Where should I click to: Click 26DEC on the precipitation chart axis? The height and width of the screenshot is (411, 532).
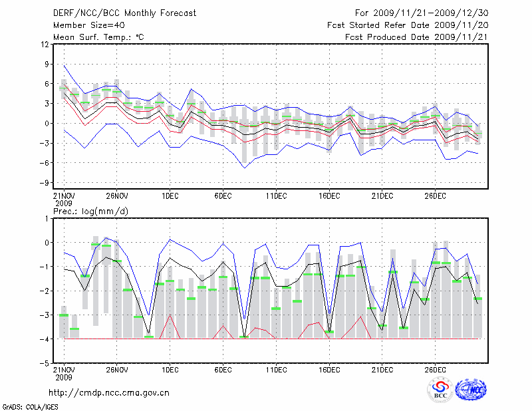(436, 370)
